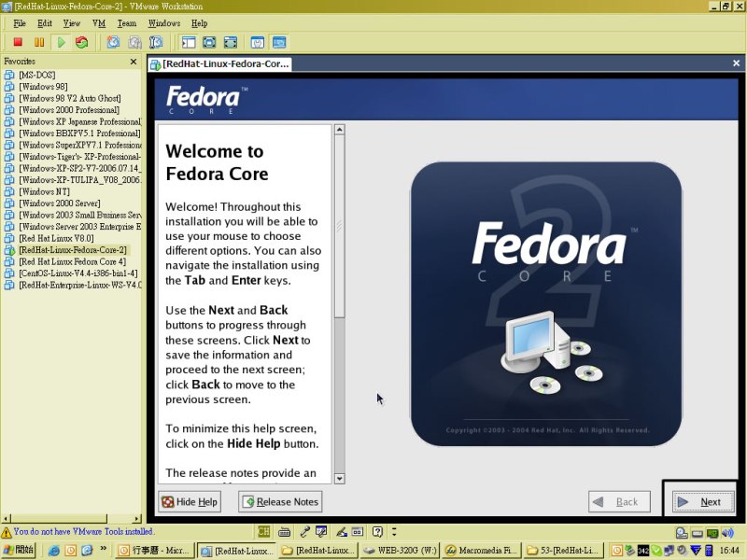
Task: Click the Windows Start button
Action: point(18,551)
